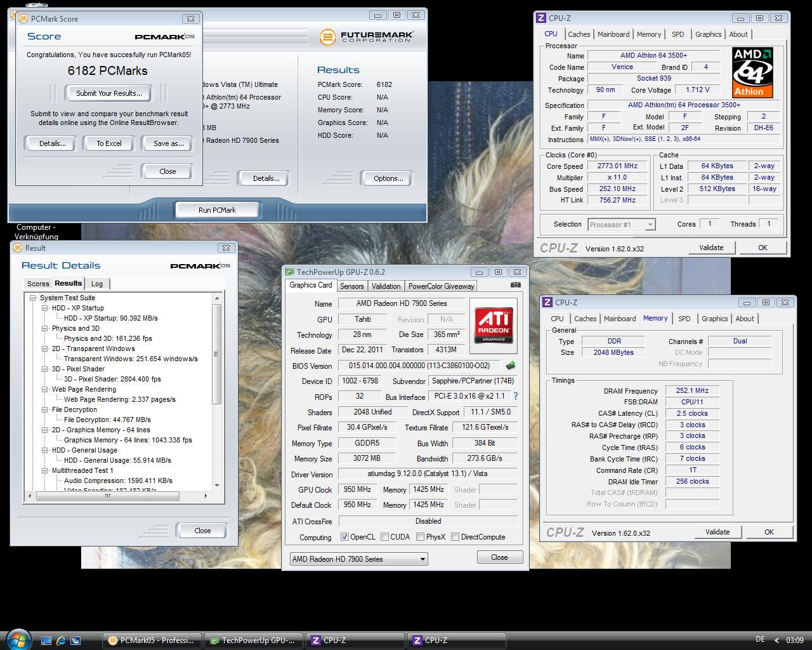Screen dimensions: 812x650
Task: Click the PCMark05 taskbar button
Action: click(152, 640)
